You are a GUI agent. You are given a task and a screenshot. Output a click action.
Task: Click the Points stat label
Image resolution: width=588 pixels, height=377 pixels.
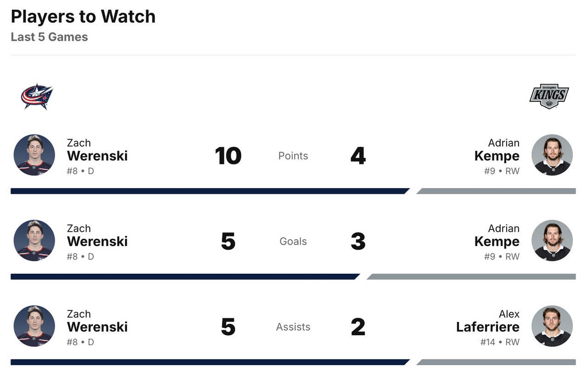coord(293,156)
